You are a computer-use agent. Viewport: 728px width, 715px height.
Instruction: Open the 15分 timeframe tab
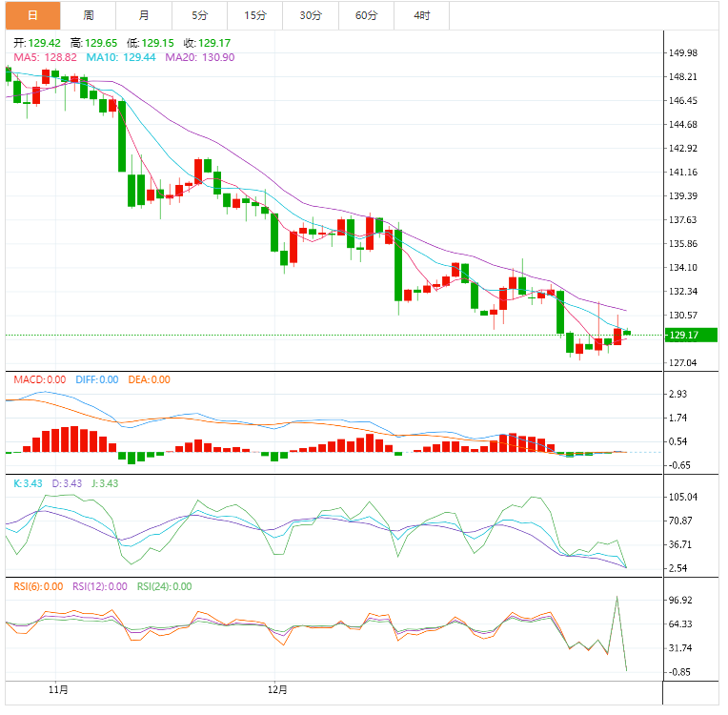[x=254, y=15]
